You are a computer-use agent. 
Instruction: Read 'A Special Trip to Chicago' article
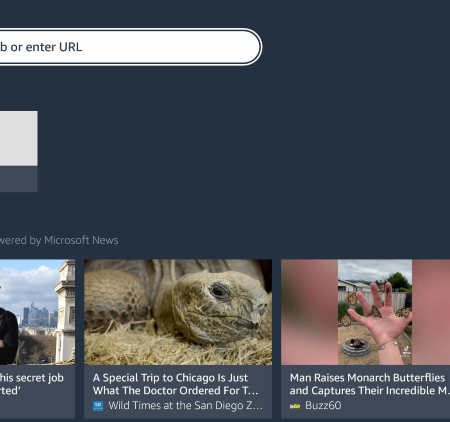(175, 384)
